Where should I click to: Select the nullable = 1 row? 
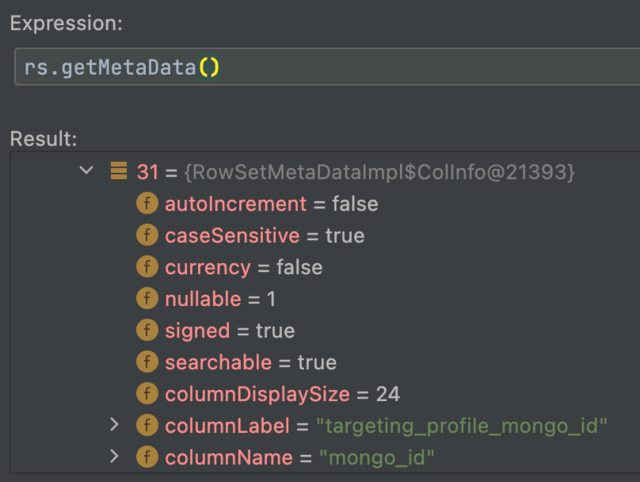[325, 299]
